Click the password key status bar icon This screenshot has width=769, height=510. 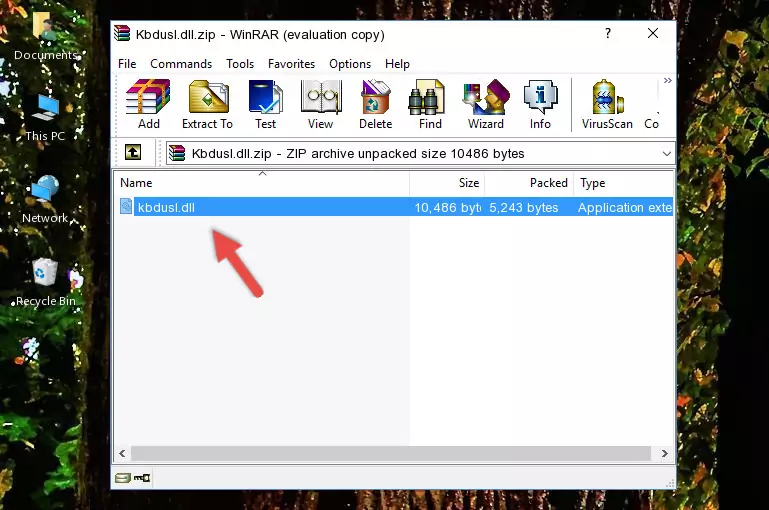pyautogui.click(x=142, y=478)
